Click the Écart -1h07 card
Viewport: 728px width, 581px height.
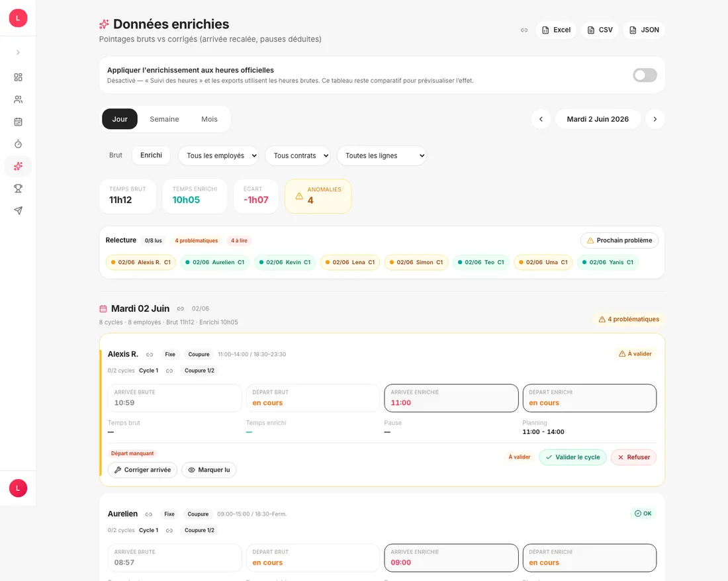(256, 197)
